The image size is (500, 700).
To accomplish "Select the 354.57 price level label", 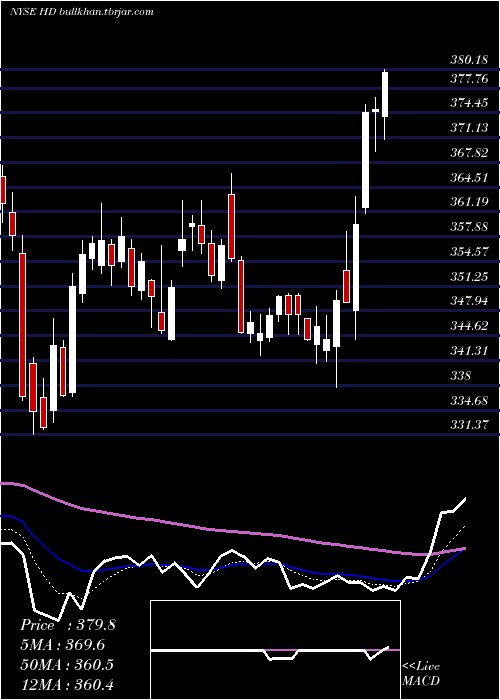I will [x=469, y=252].
